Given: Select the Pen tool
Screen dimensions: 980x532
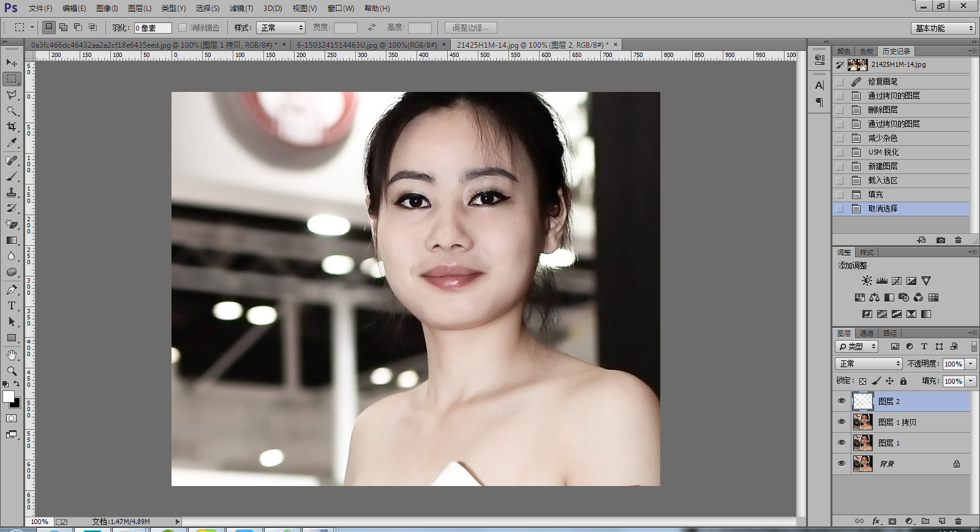Looking at the screenshot, I should click(x=12, y=290).
